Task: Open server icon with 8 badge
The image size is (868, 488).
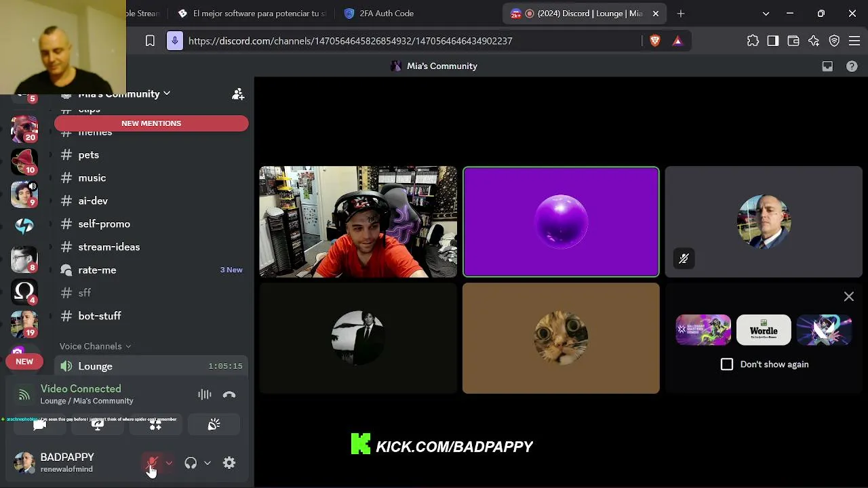Action: click(24, 259)
